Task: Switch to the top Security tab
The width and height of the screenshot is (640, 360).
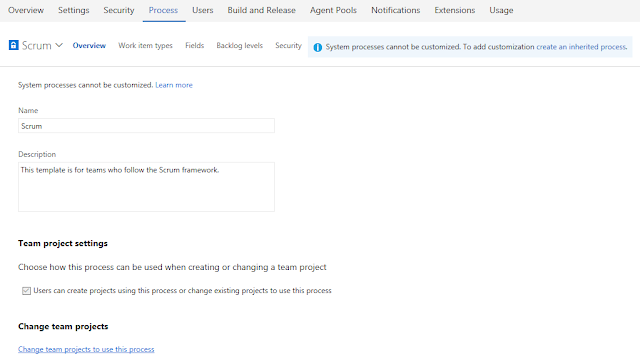Action: (x=119, y=10)
